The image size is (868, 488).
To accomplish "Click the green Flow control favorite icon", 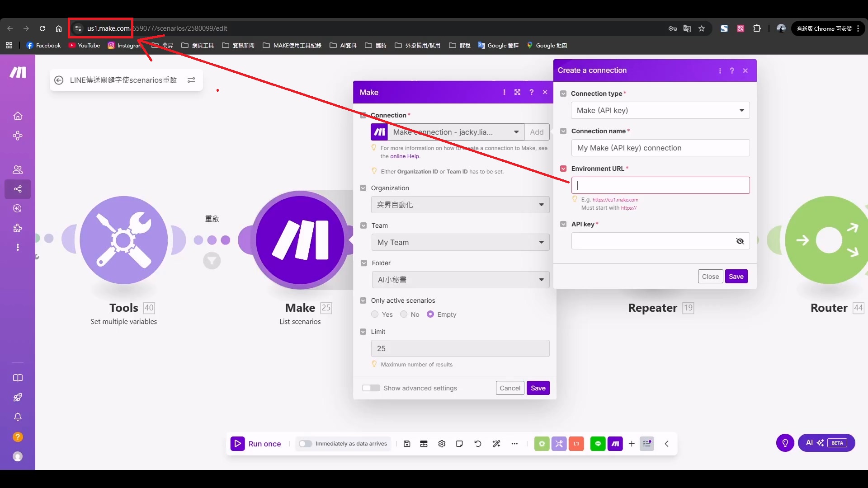I will pos(542,444).
